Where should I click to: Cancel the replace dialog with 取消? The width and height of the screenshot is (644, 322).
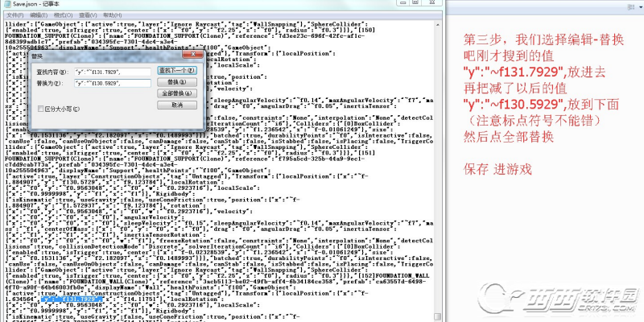177,105
